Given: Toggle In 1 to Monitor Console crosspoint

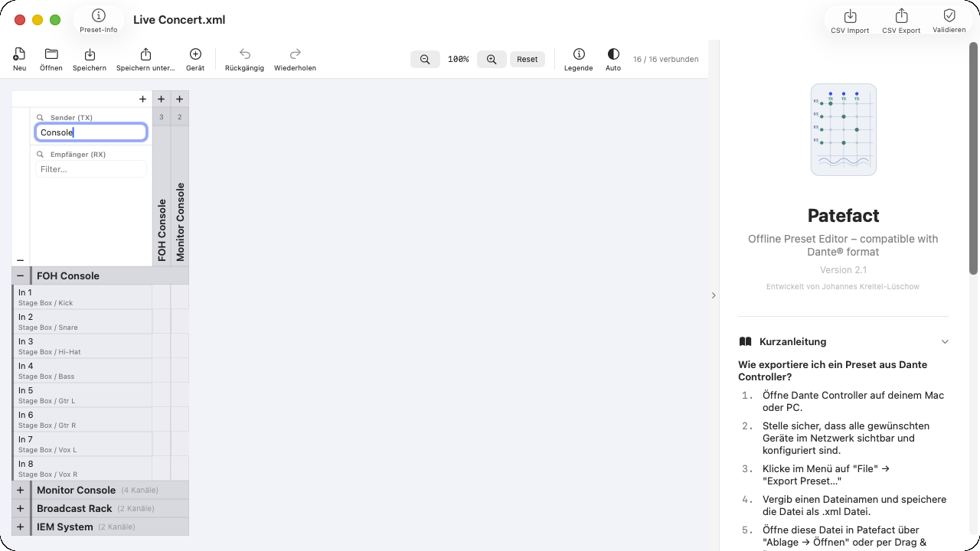Looking at the screenshot, I should 179,297.
